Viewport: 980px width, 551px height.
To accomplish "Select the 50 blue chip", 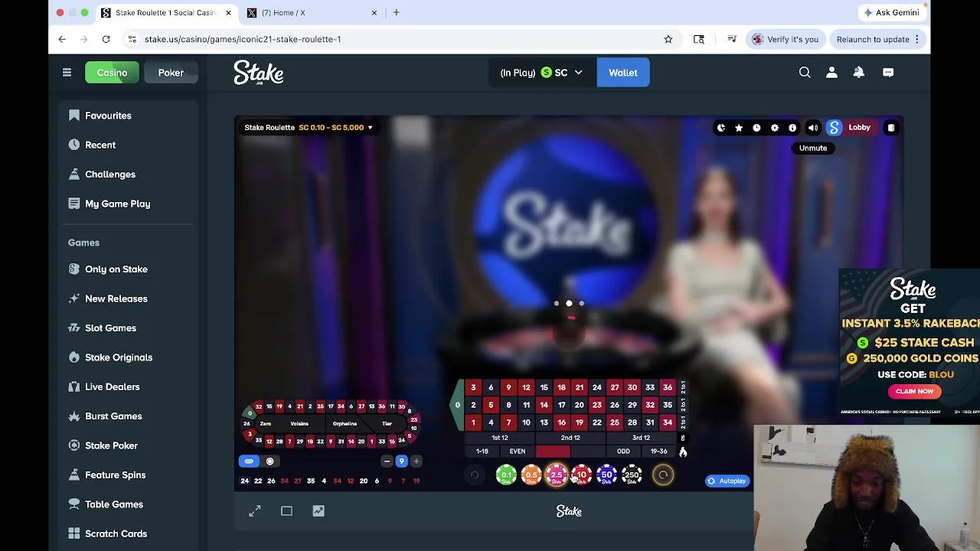I will pos(606,475).
